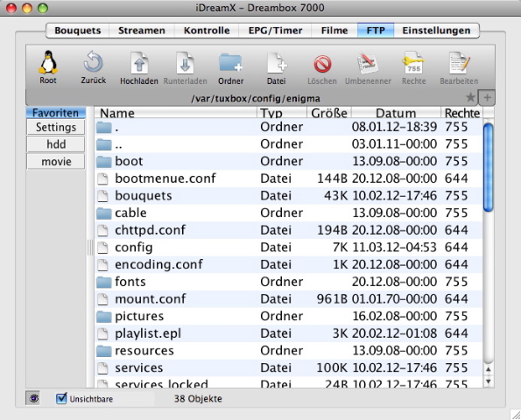Create a new folder with Ordner icon
This screenshot has height=420, width=521.
pyautogui.click(x=230, y=62)
